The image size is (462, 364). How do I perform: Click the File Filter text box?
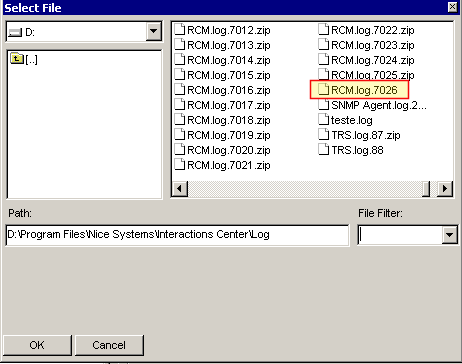[400, 235]
